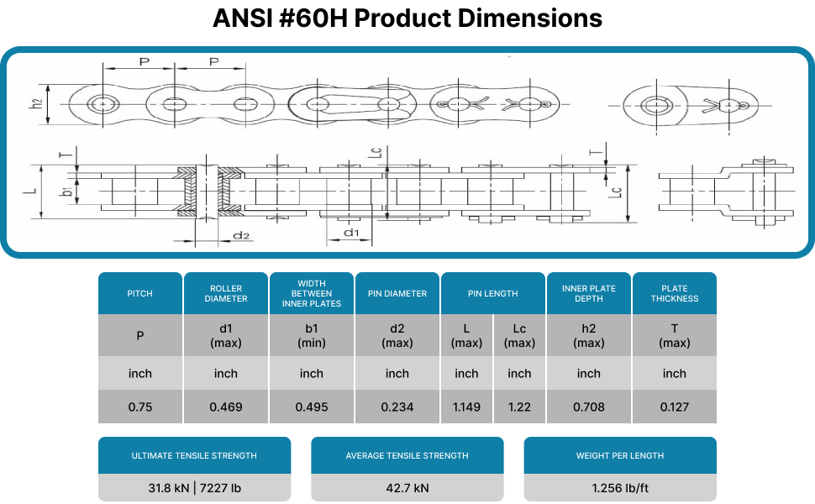This screenshot has height=504, width=815.
Task: Select the PITCH column header
Action: click(x=139, y=292)
